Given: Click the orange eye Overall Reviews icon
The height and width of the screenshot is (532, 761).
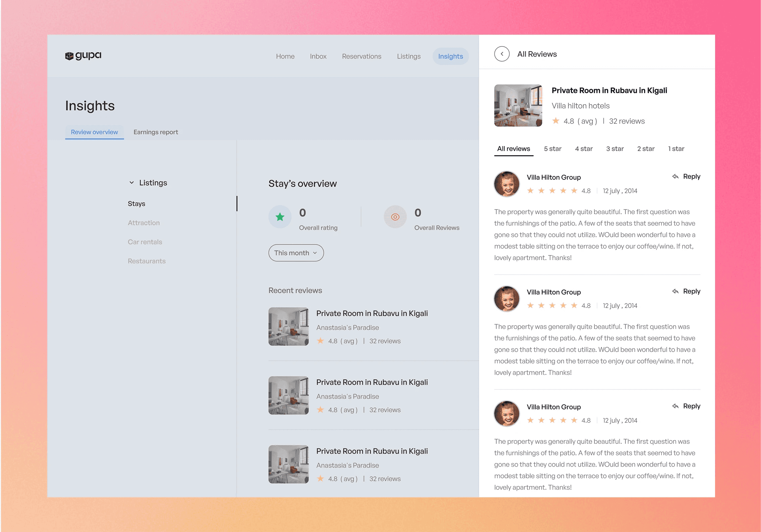Looking at the screenshot, I should tap(395, 217).
